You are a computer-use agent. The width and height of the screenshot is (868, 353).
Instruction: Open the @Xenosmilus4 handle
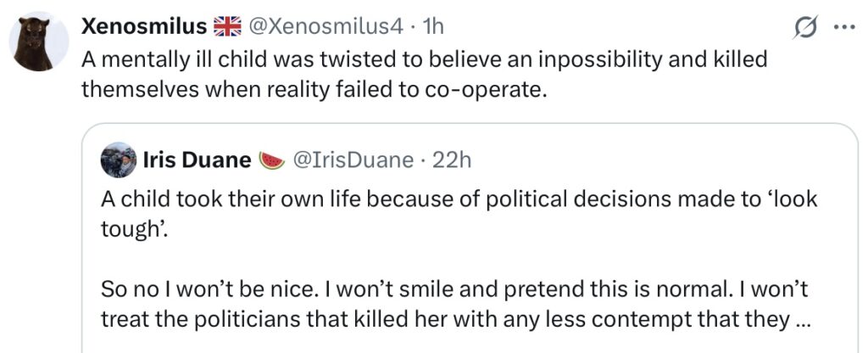click(325, 27)
